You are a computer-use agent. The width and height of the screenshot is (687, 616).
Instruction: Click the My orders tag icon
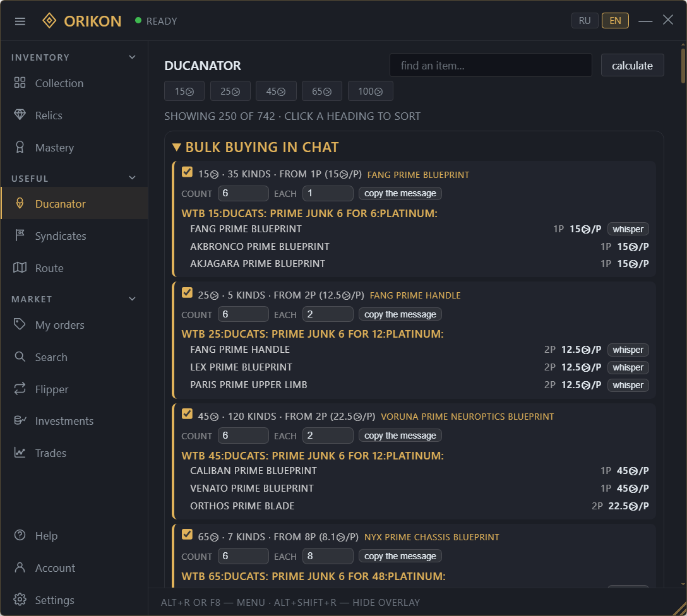click(x=20, y=324)
